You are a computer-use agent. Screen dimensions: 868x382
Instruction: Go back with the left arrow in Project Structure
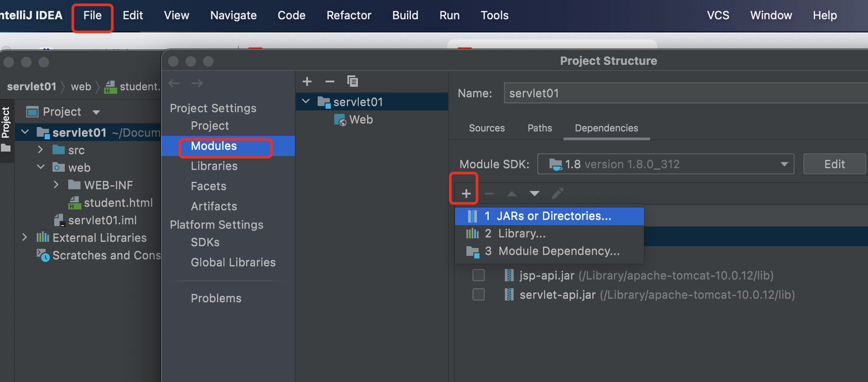174,83
